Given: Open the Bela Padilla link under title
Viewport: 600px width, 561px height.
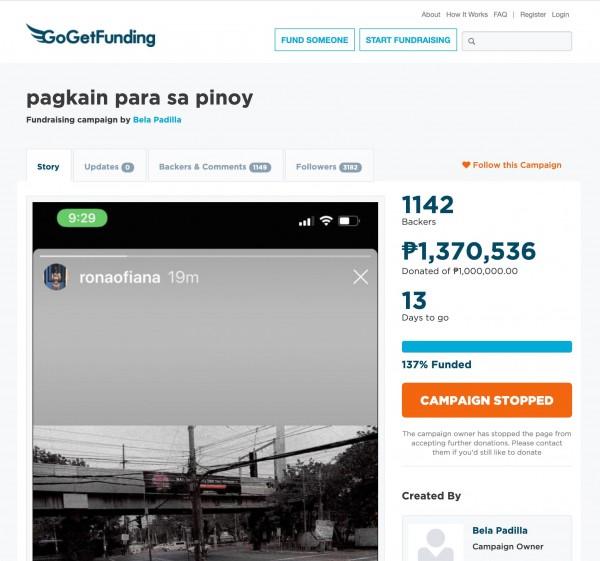Looking at the screenshot, I should [x=157, y=120].
